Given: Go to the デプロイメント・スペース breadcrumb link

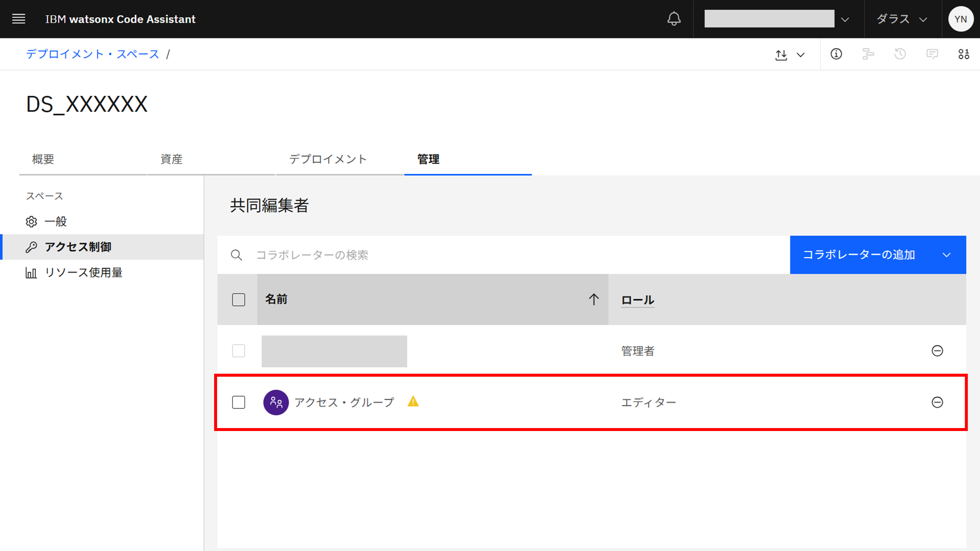Looking at the screenshot, I should (93, 54).
